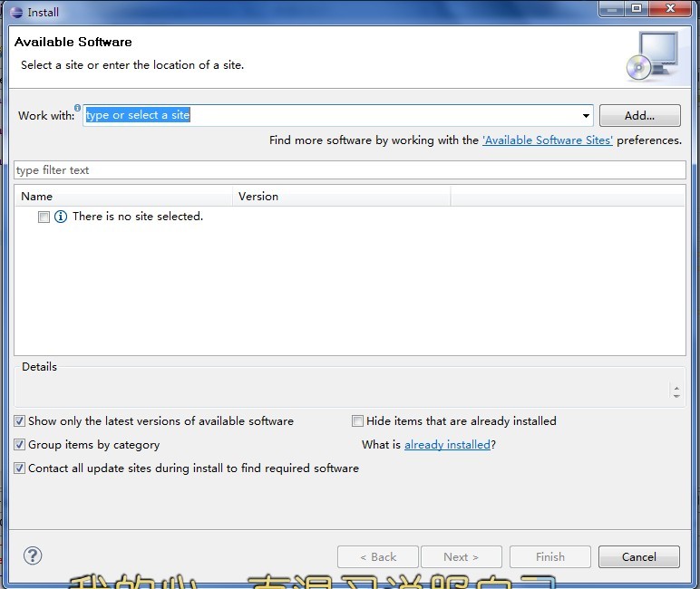Image resolution: width=700 pixels, height=589 pixels.
Task: Click the Details area scroll stepper
Action: pyautogui.click(x=676, y=391)
